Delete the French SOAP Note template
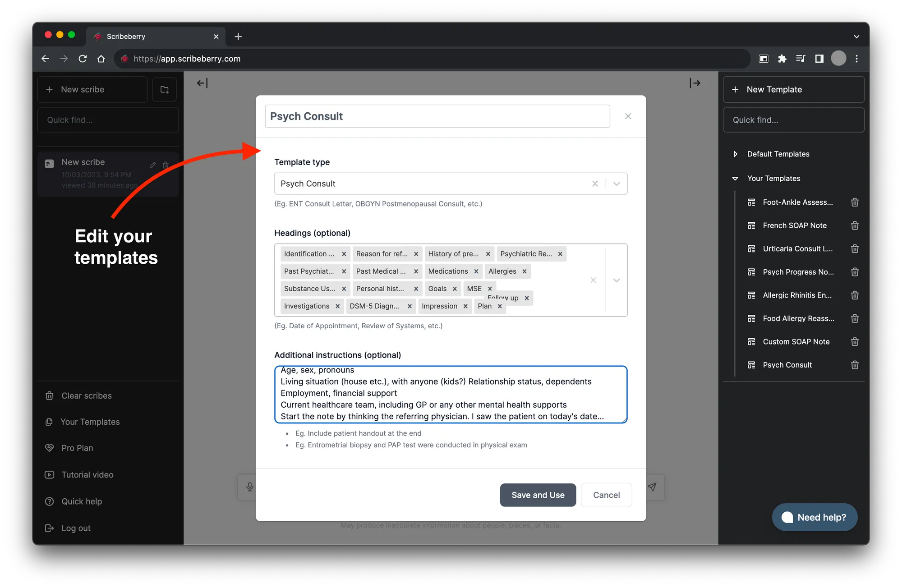Viewport: 902px width, 588px height. (855, 225)
